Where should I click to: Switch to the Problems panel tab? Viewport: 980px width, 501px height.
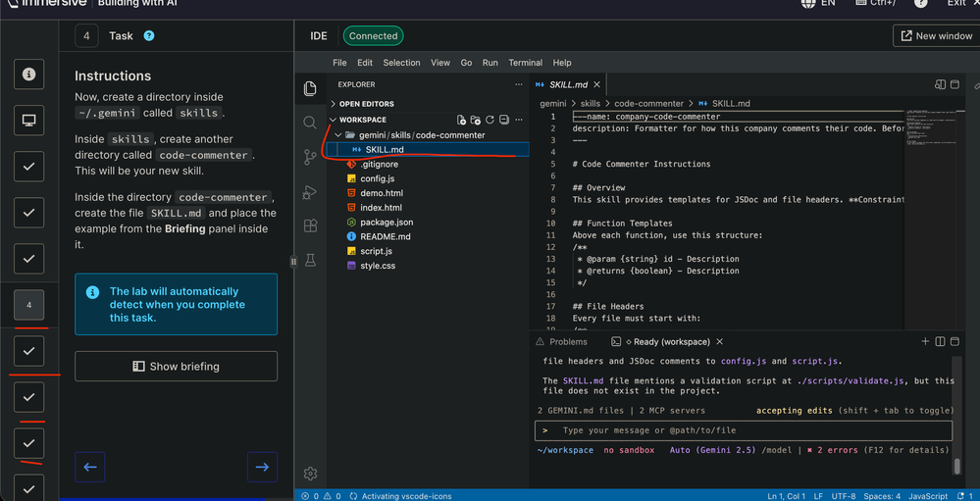(568, 342)
